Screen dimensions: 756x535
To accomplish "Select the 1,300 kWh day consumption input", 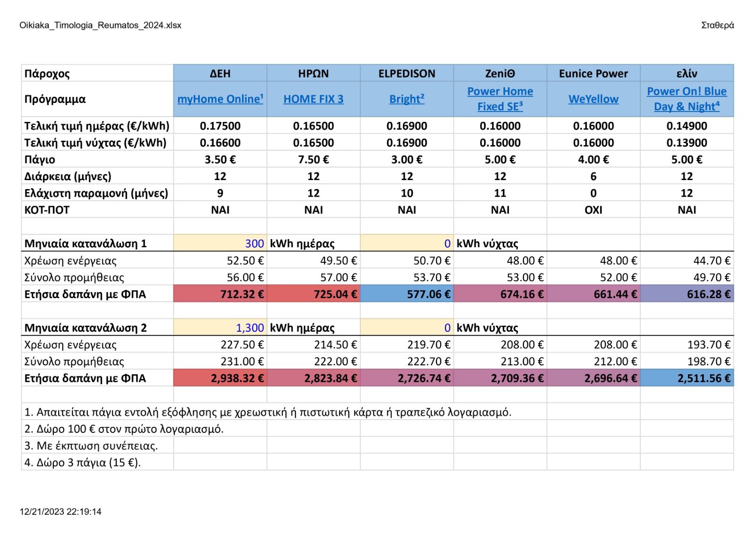I will pyautogui.click(x=220, y=327).
